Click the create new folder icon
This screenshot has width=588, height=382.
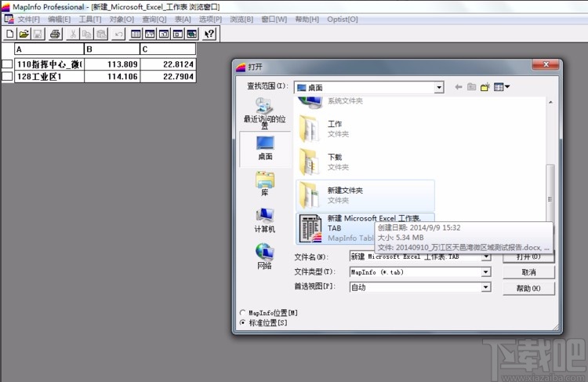point(485,87)
